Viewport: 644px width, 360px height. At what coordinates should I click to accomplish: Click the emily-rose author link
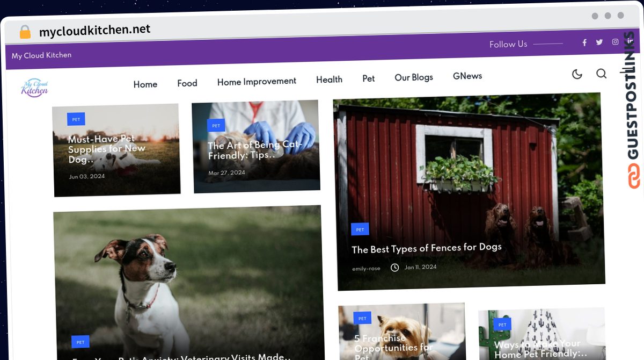click(x=366, y=268)
